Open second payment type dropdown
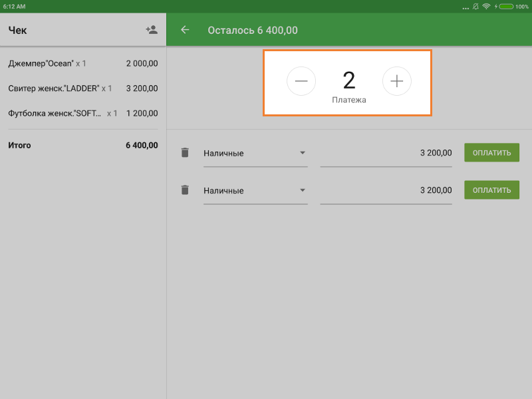Screen dimensions: 532x399 255,191
